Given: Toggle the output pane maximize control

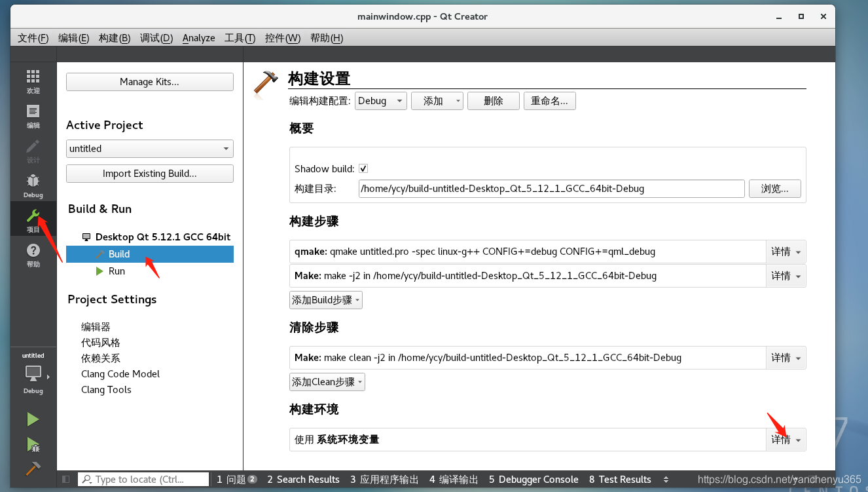Looking at the screenshot, I should pos(64,479).
